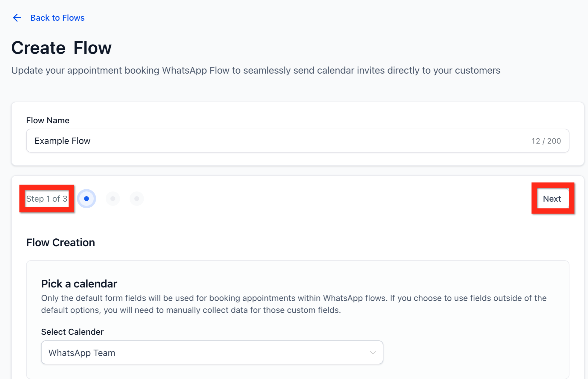The width and height of the screenshot is (588, 379).
Task: Click the chevron arrow in calendar dropdown
Action: pos(373,353)
